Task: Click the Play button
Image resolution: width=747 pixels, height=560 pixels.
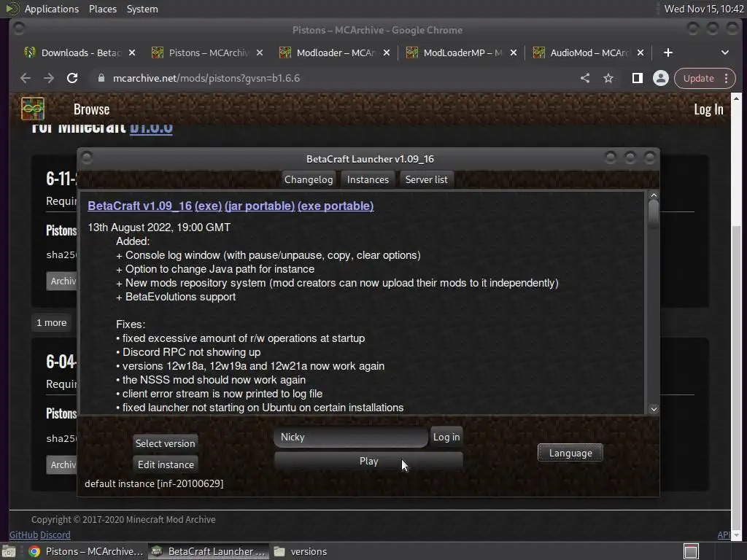Action: pyautogui.click(x=368, y=461)
